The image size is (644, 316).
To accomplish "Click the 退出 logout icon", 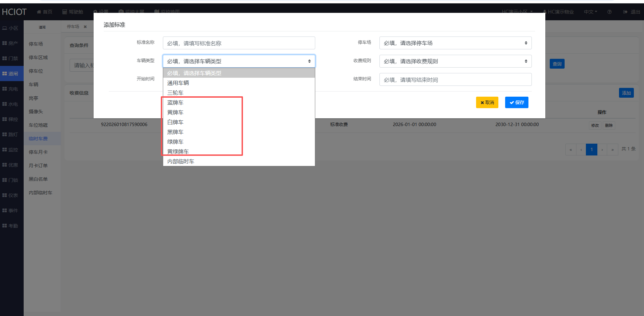I will [x=625, y=12].
